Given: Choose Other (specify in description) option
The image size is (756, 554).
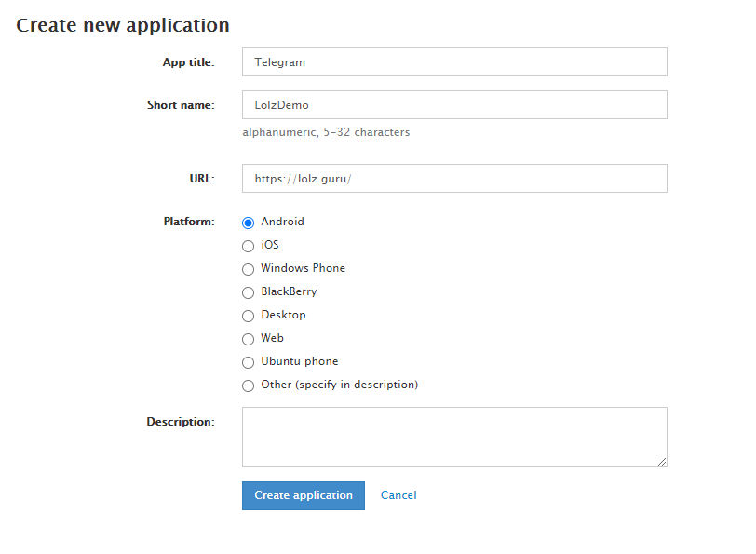Looking at the screenshot, I should (x=248, y=385).
